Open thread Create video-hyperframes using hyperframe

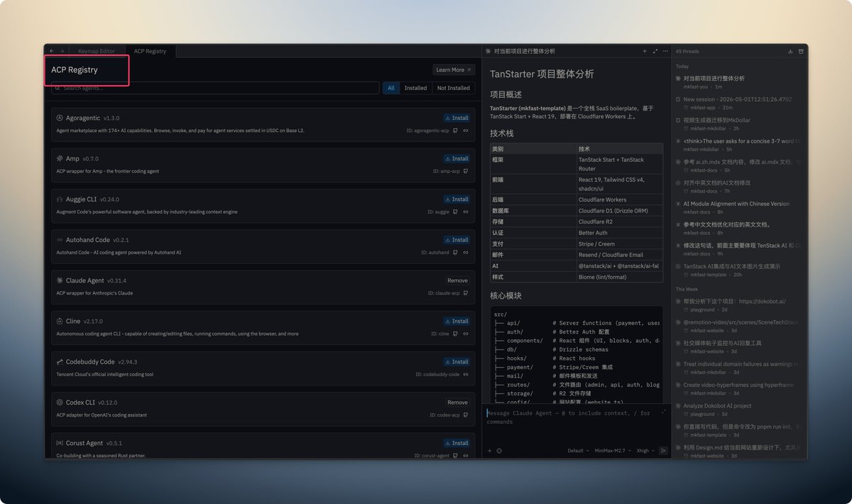click(738, 388)
